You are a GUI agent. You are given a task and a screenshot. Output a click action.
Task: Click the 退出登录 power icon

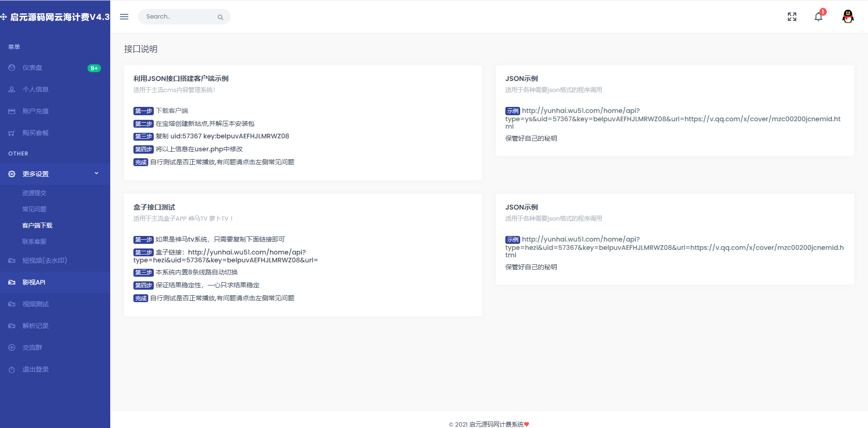pyautogui.click(x=12, y=369)
